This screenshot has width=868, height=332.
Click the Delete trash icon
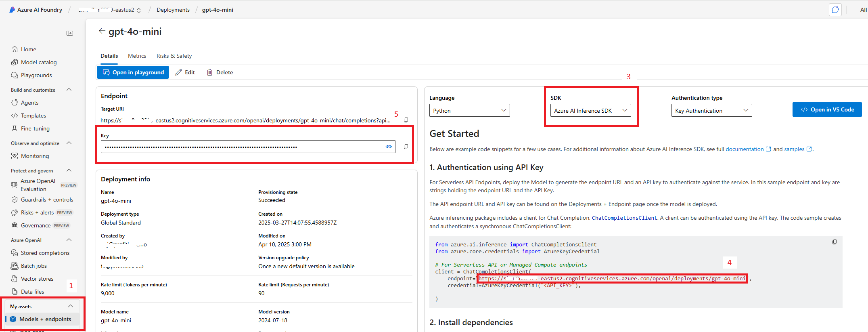pyautogui.click(x=209, y=72)
